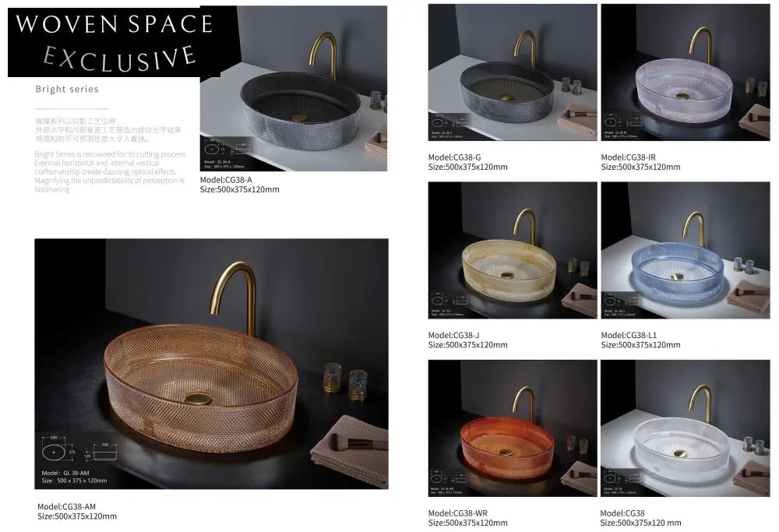This screenshot has height=532, width=779.
Task: Select the CG38-A dark basin image
Action: point(294,89)
